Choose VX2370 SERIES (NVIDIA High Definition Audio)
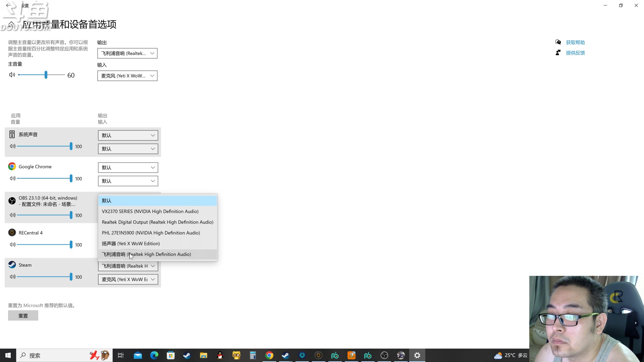 (158, 212)
